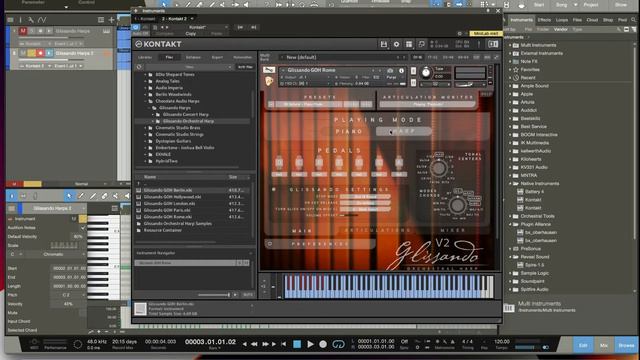640x360 pixels.
Task: Switch to 2 - Kontakt 2 instrument tab
Action: [x=175, y=19]
